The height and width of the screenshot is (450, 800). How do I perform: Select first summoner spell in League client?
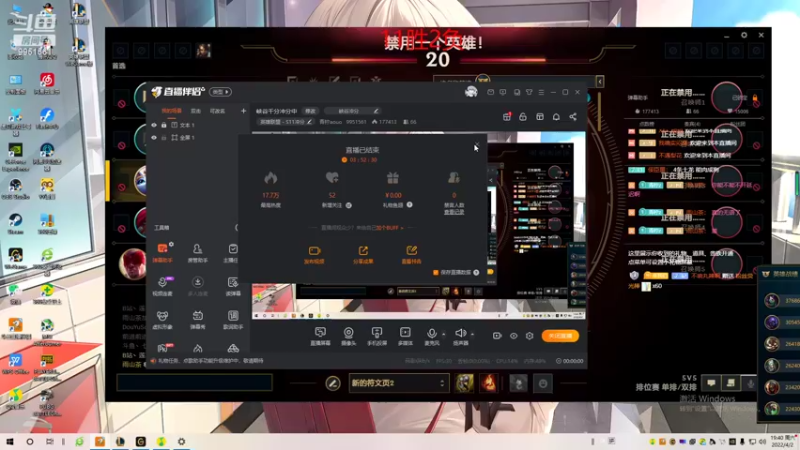pos(464,383)
